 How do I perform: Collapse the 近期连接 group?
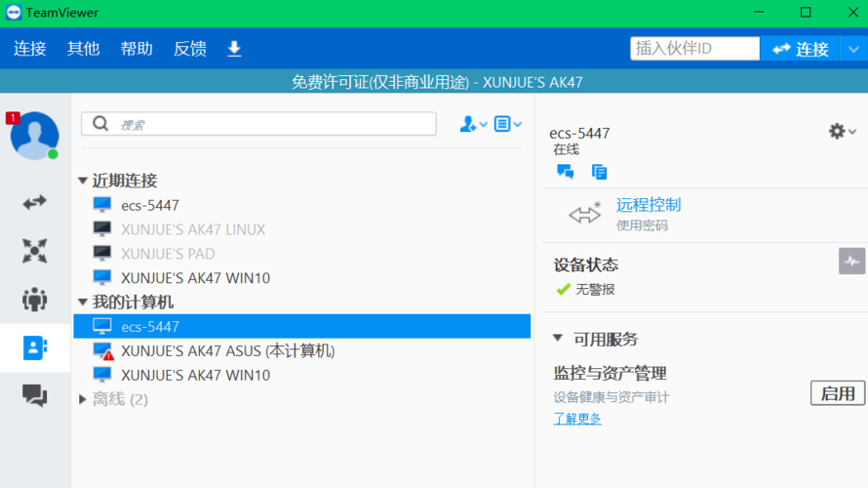click(83, 181)
